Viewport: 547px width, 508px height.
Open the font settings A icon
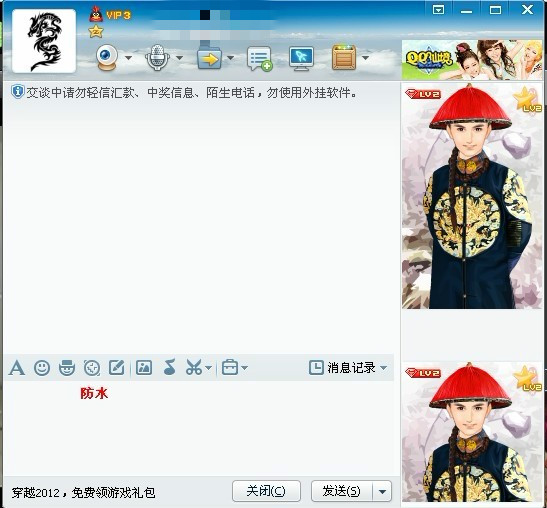(17, 368)
